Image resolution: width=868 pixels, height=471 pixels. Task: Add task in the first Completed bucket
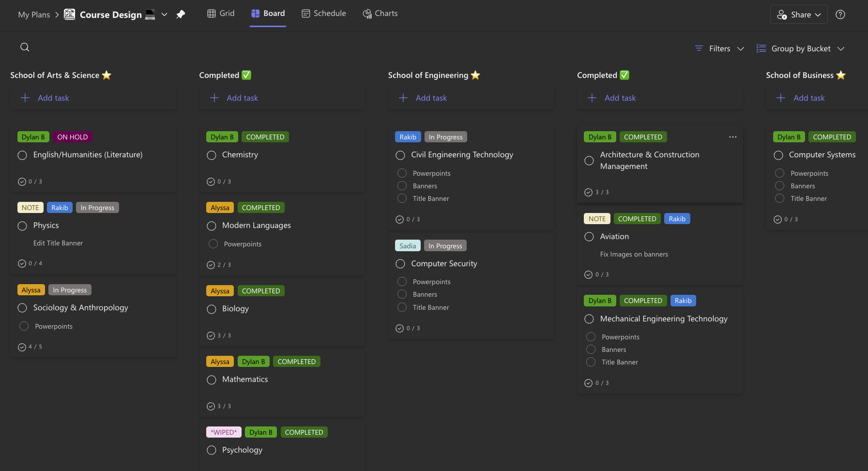(282, 98)
